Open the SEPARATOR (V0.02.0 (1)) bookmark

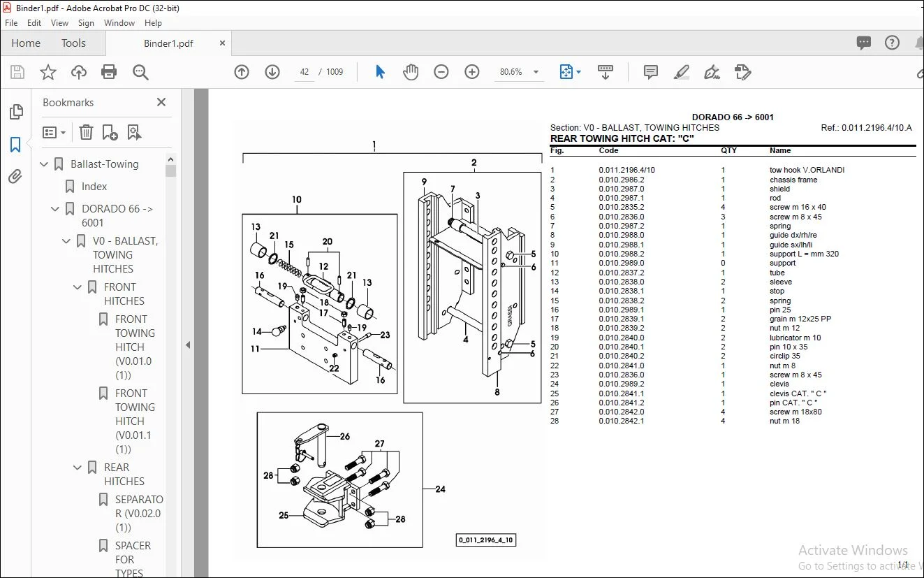coord(139,514)
